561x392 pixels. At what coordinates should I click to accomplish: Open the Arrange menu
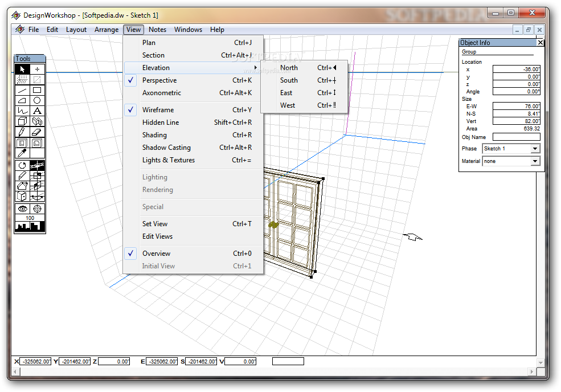(x=107, y=30)
